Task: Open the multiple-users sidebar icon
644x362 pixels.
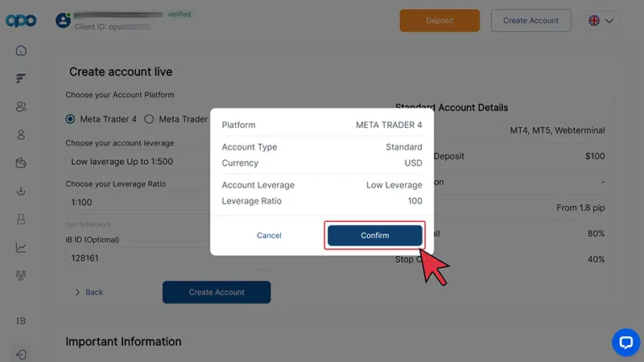Action: (21, 106)
